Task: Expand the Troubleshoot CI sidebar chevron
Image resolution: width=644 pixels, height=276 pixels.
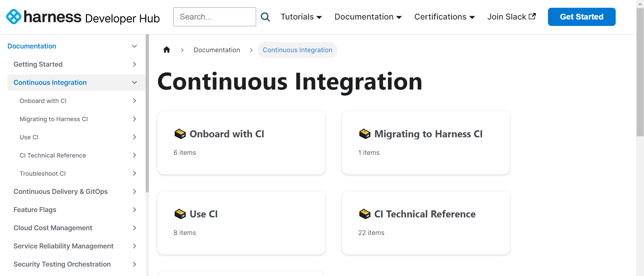Action: click(x=134, y=173)
